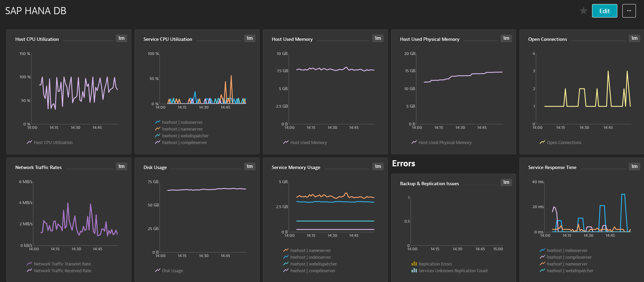644x282 pixels.
Task: Click 1m badge on Open Connections tile
Action: tap(635, 38)
